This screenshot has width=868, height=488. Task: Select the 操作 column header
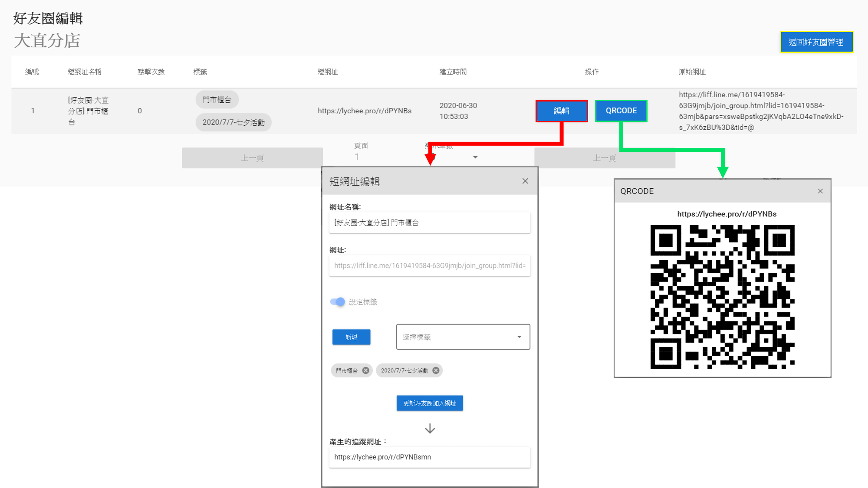click(592, 72)
